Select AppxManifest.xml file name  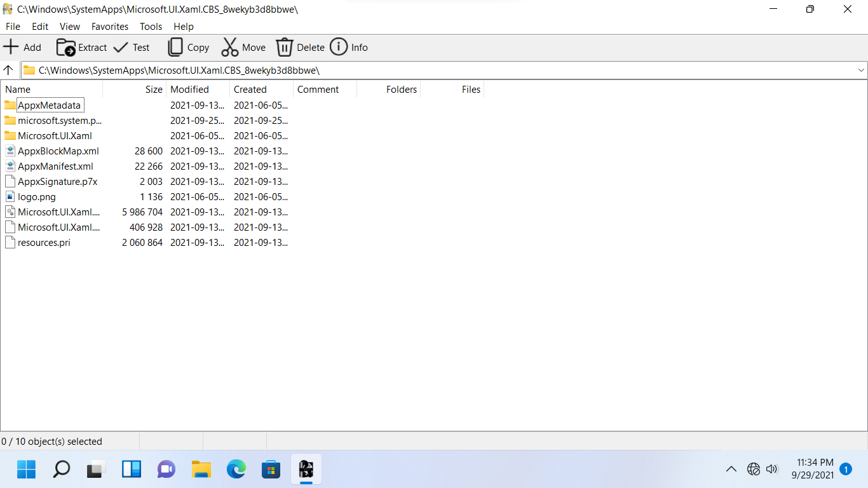56,166
